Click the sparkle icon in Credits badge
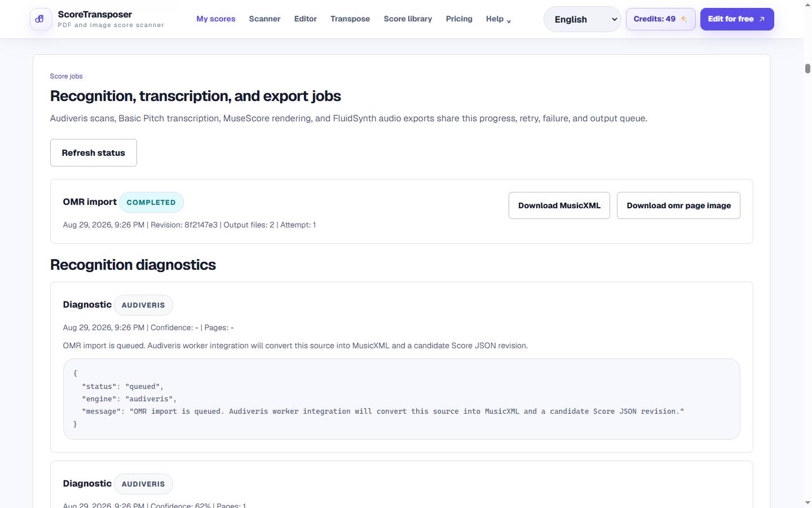The width and height of the screenshot is (812, 508). pyautogui.click(x=683, y=19)
